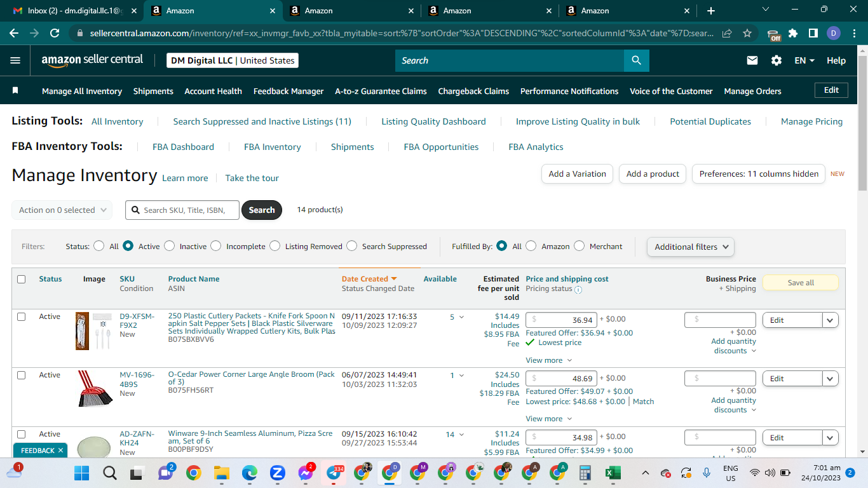This screenshot has height=488, width=868.
Task: Select the Status 'Inactive' radio button
Action: pyautogui.click(x=170, y=246)
